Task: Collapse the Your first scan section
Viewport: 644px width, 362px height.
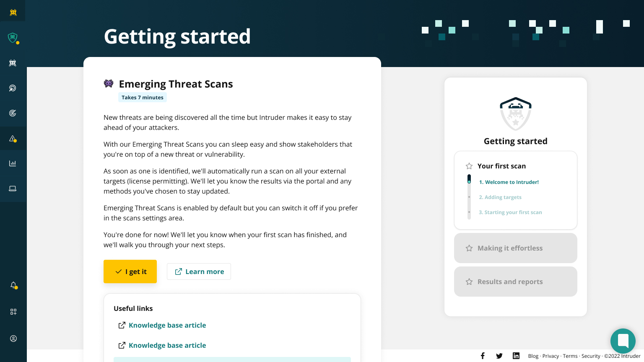Action: point(501,166)
